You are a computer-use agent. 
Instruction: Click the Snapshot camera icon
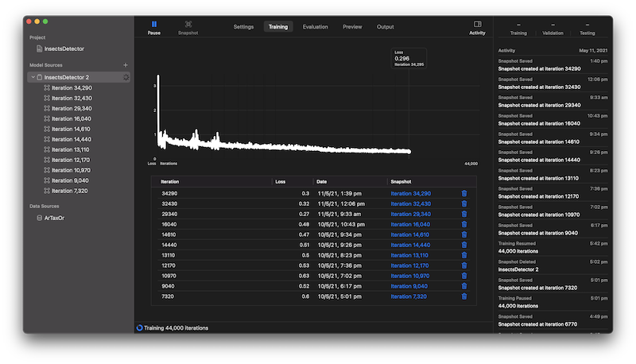[x=188, y=26]
